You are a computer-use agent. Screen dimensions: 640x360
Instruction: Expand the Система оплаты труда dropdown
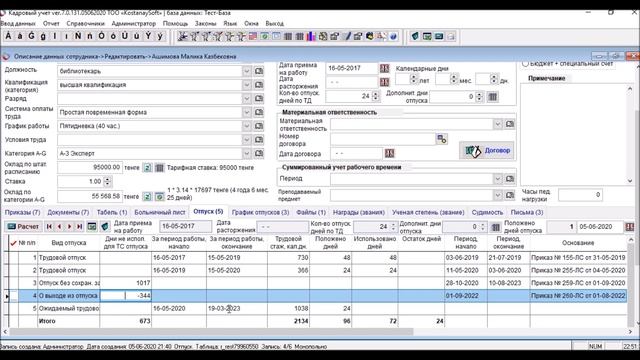click(x=247, y=112)
